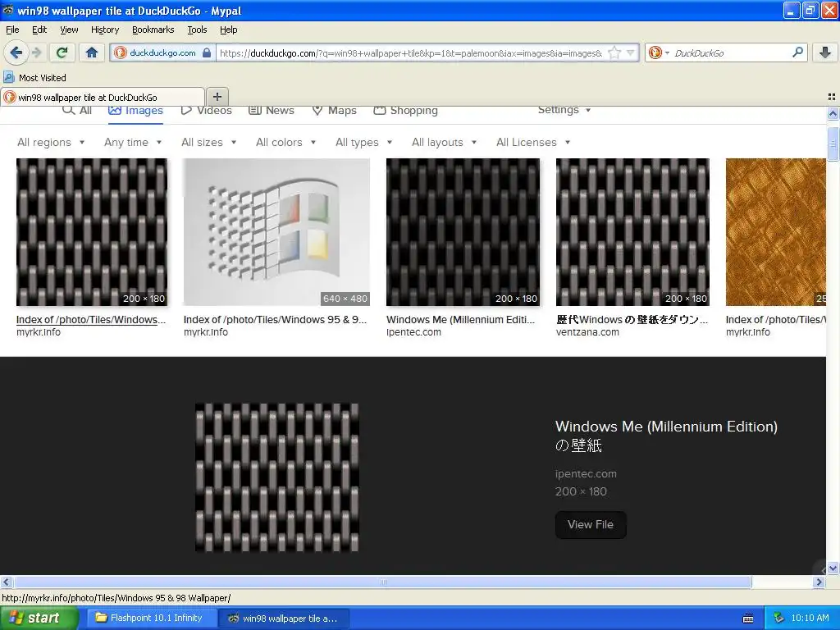Click the browser Back arrow button
This screenshot has width=840, height=630.
pos(16,52)
